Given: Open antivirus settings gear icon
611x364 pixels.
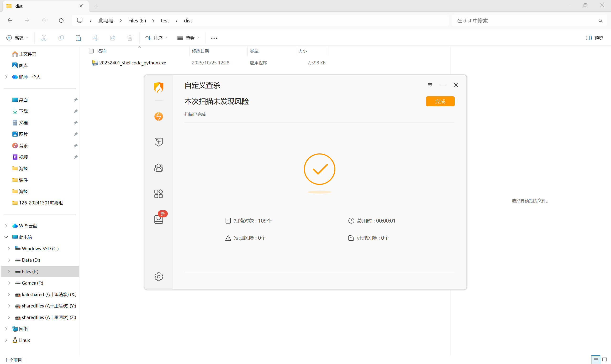Looking at the screenshot, I should [x=158, y=276].
